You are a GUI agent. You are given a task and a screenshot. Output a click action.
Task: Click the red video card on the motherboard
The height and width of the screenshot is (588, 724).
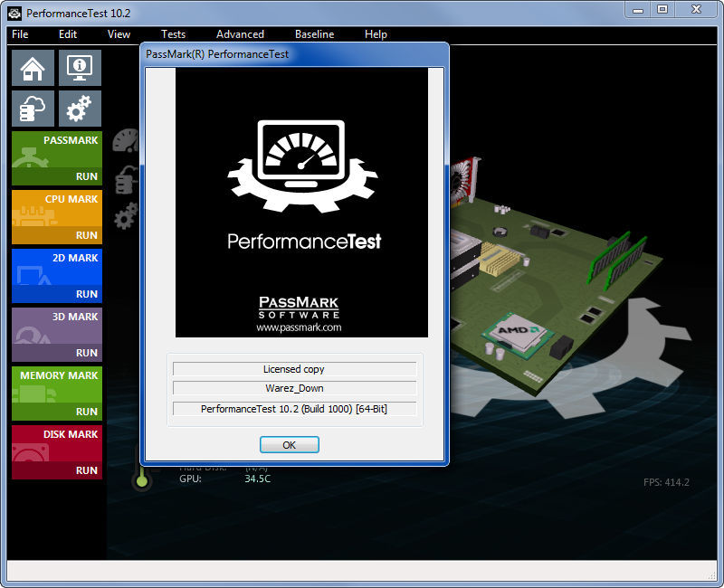click(464, 183)
